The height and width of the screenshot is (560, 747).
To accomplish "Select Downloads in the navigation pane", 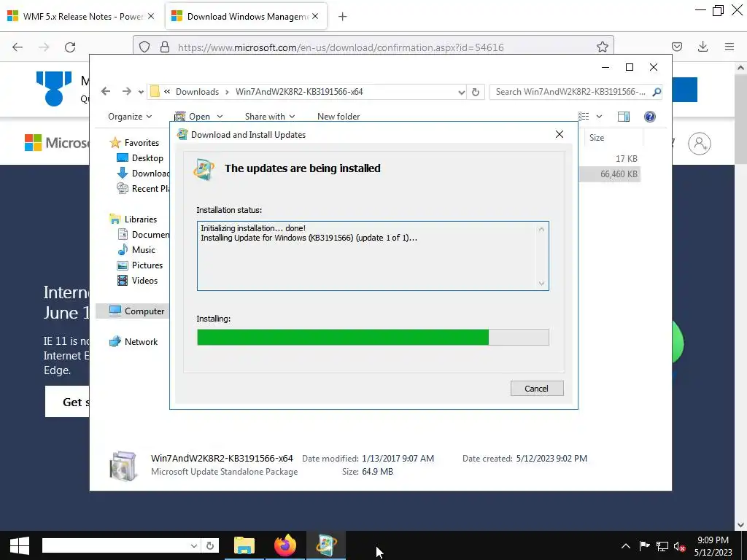I will (x=143, y=174).
